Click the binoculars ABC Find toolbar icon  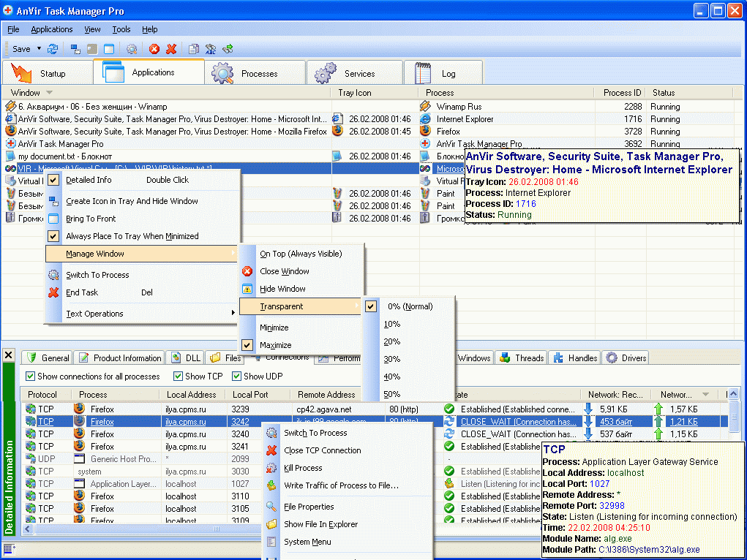[211, 48]
